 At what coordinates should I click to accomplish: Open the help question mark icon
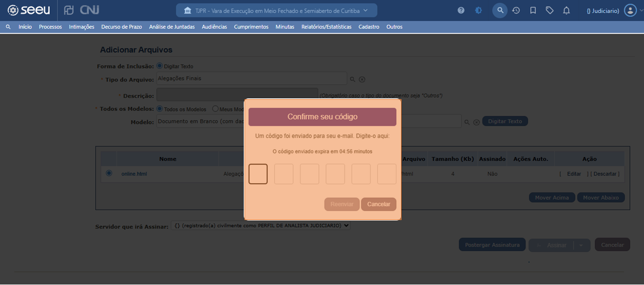click(x=461, y=11)
